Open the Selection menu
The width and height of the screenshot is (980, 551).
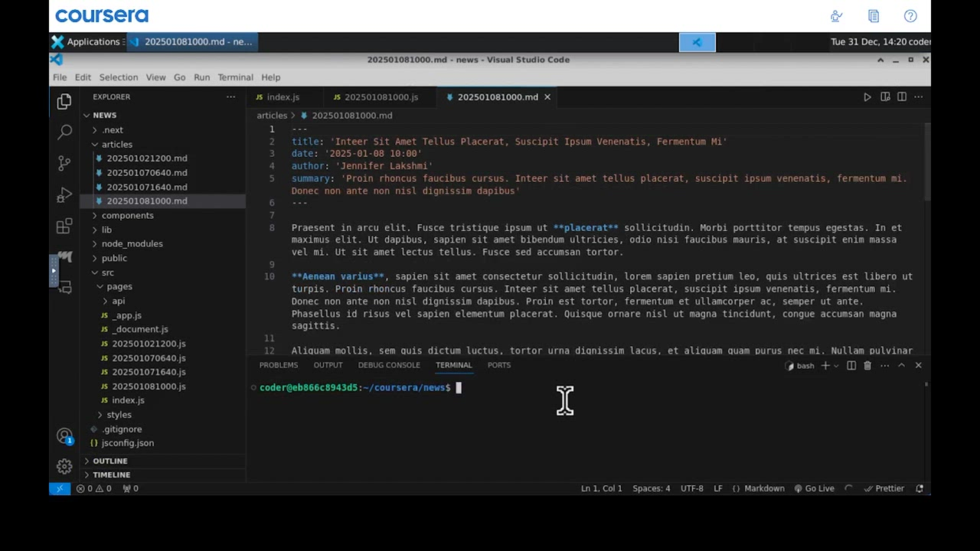pyautogui.click(x=119, y=77)
